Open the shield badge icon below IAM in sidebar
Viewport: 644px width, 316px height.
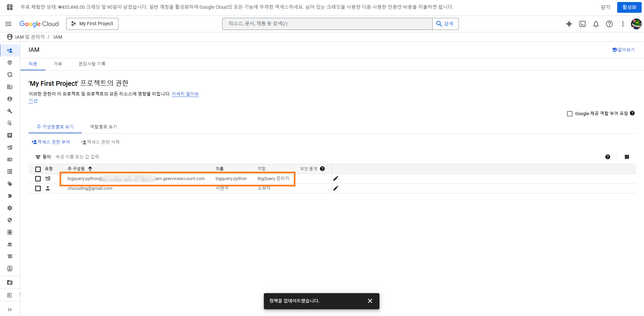[10, 63]
